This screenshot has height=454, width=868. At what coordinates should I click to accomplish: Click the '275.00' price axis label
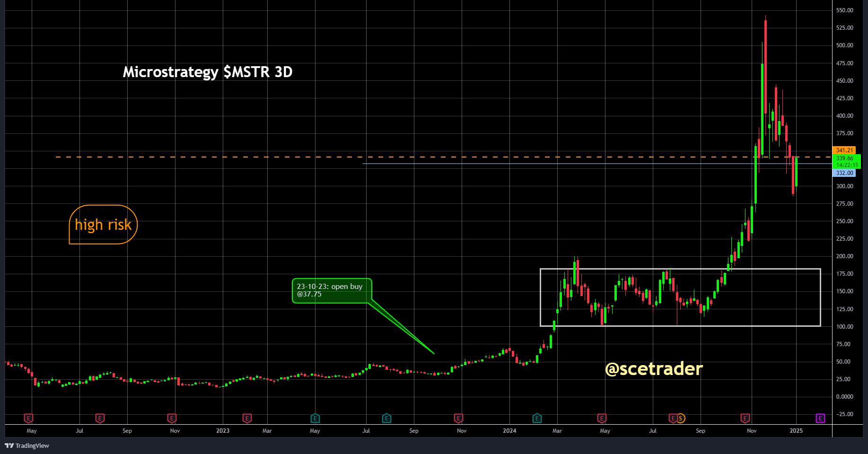point(844,204)
